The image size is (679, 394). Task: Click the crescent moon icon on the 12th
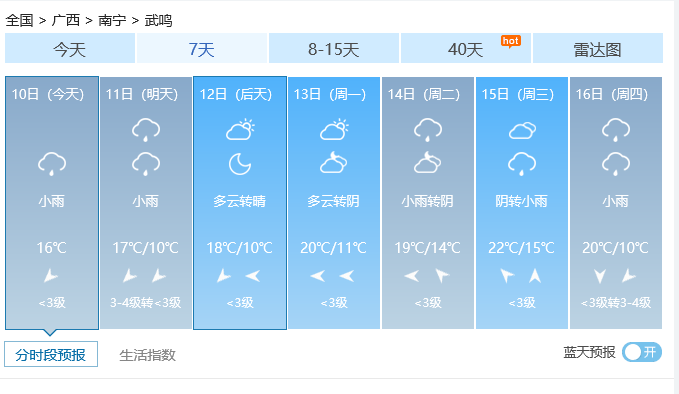click(x=240, y=164)
